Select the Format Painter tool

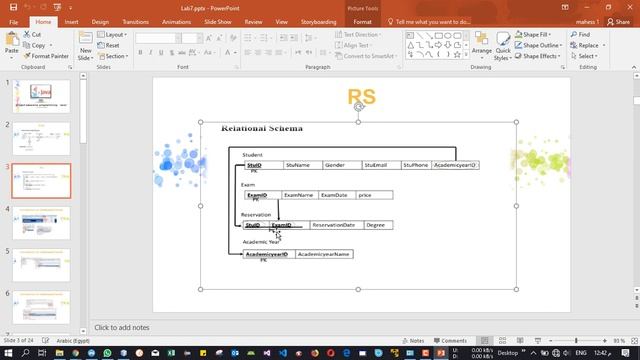click(x=46, y=56)
